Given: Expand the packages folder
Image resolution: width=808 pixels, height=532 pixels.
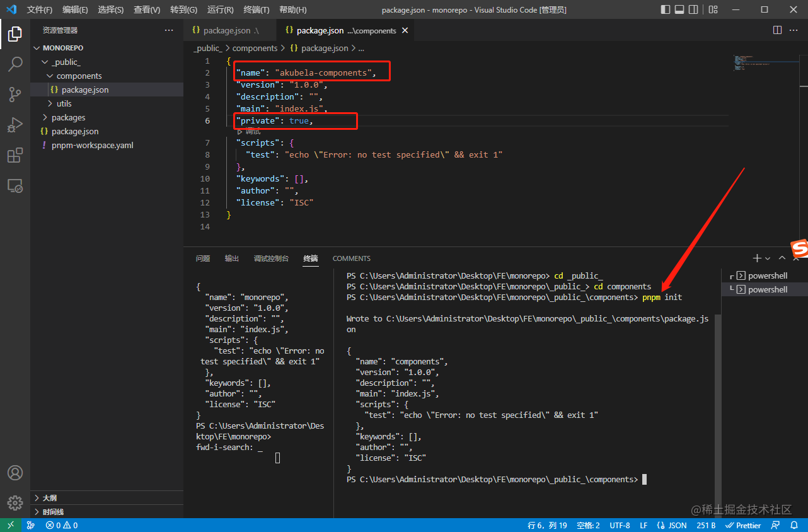Looking at the screenshot, I should tap(68, 117).
